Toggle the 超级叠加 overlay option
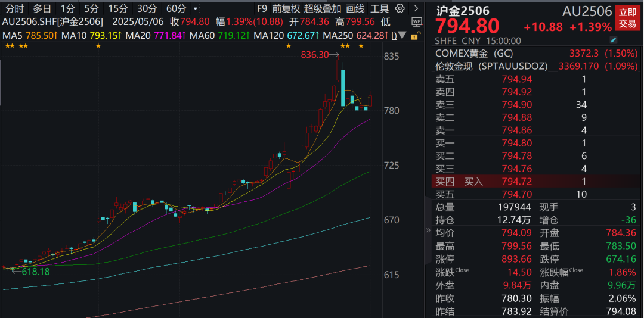 [x=323, y=8]
